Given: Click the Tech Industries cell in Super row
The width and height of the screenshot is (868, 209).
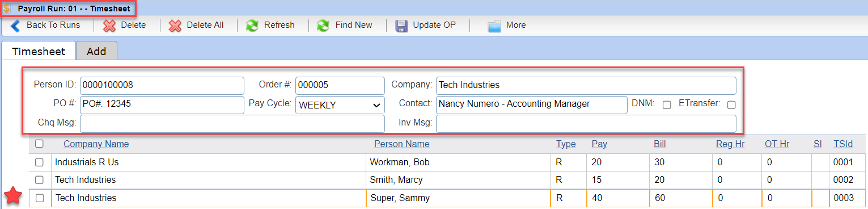Looking at the screenshot, I should pos(209,198).
